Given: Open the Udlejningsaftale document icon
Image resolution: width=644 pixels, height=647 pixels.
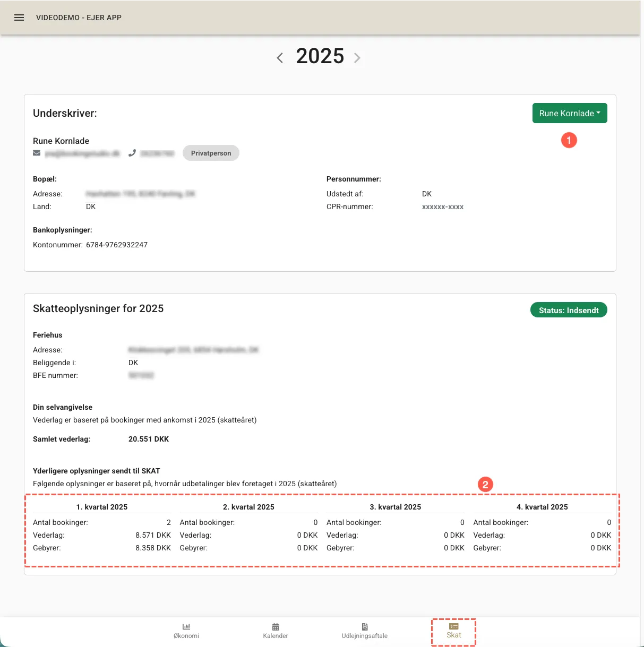Looking at the screenshot, I should tap(365, 627).
